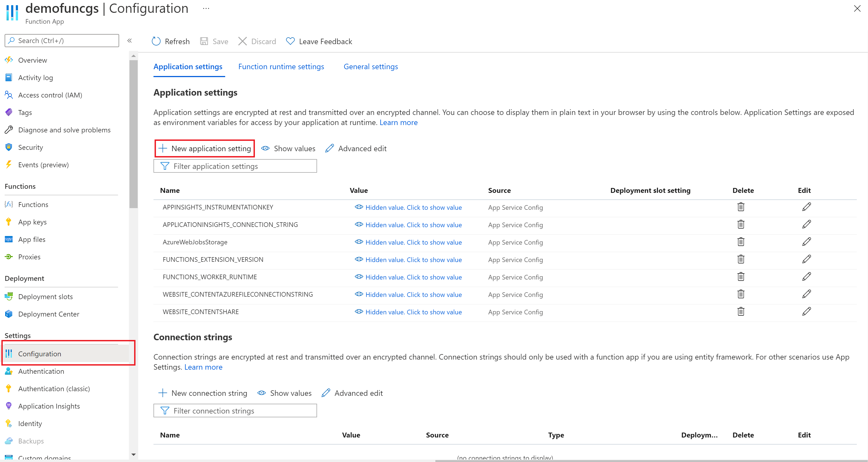Edit FUNCTIONS_WORKER_RUNTIME using its pencil icon

click(x=806, y=277)
